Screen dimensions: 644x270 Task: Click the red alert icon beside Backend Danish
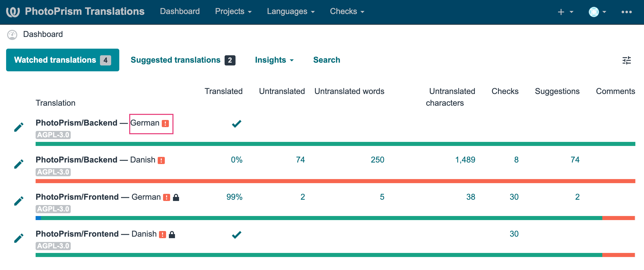161,160
